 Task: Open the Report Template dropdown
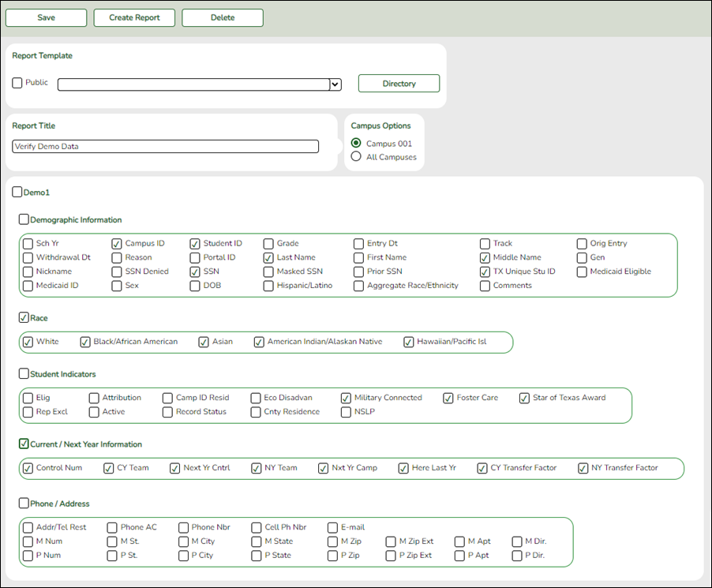pos(334,84)
